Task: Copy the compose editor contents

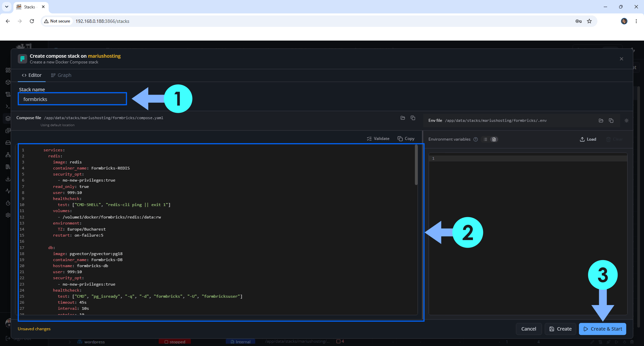Action: pyautogui.click(x=406, y=139)
